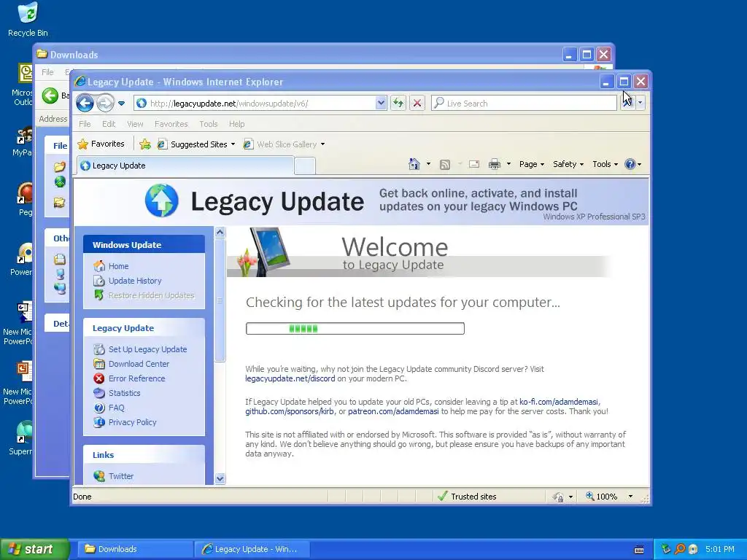Follow the legacyupdate.net/discord link

(290, 378)
